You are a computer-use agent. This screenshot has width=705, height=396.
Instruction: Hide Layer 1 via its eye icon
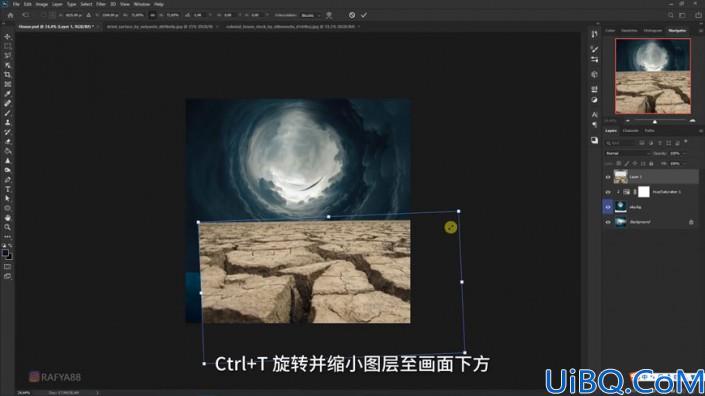click(x=608, y=177)
